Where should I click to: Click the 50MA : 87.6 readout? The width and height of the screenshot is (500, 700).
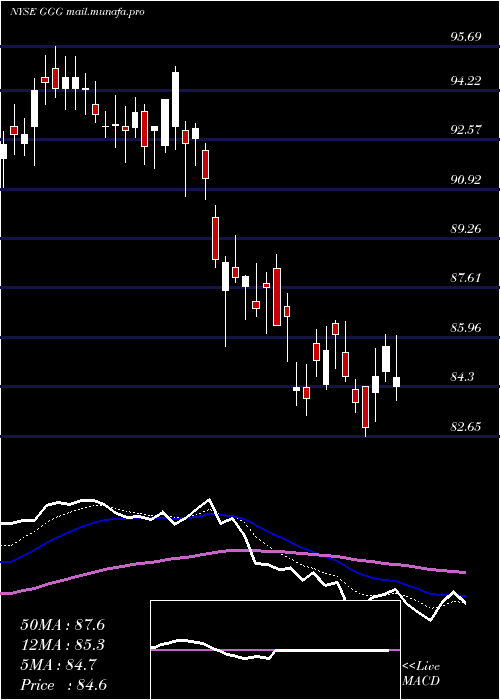[x=62, y=625]
